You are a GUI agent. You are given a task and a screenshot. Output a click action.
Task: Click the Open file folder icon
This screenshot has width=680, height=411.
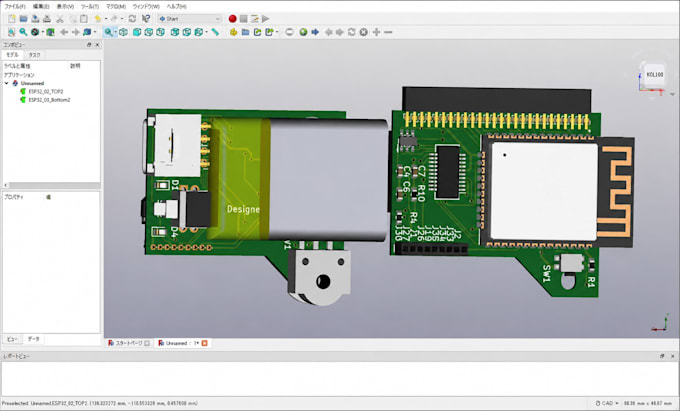pyautogui.click(x=23, y=19)
